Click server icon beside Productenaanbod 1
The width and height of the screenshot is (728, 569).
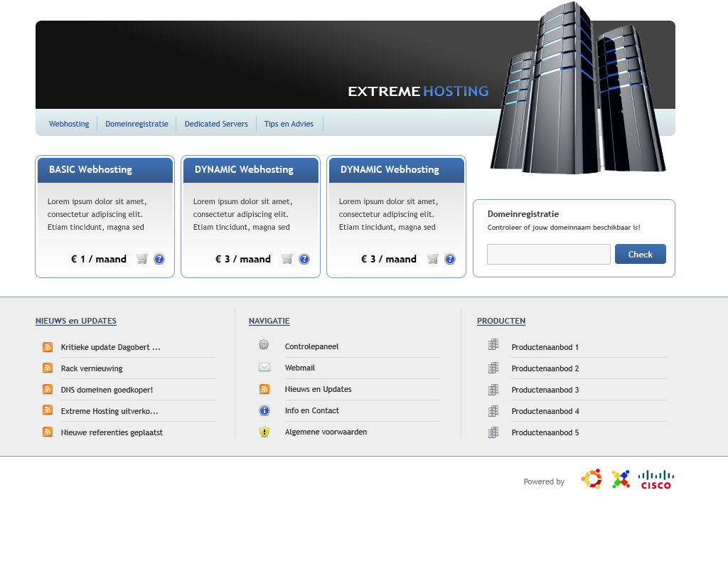493,344
